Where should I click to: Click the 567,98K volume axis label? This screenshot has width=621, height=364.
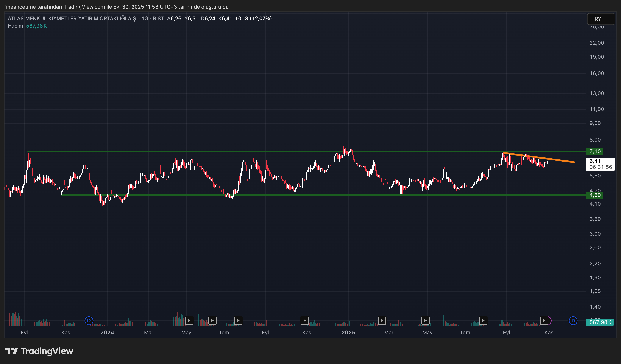(600, 322)
